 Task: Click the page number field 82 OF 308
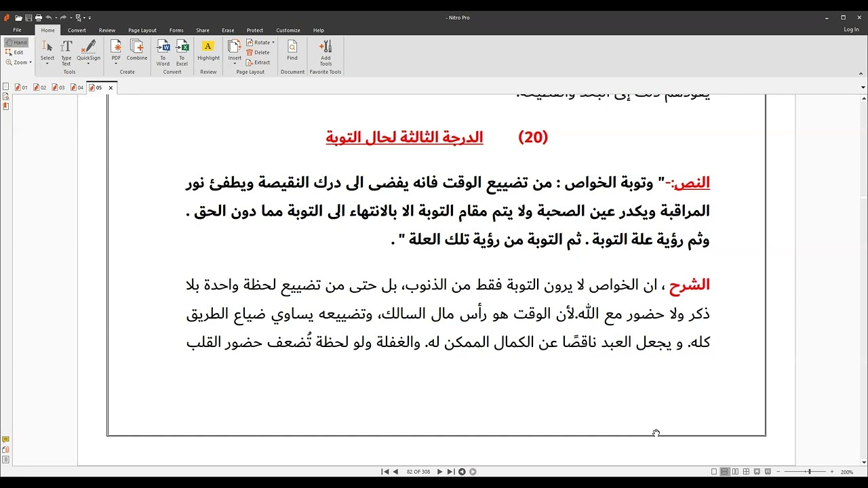[x=418, y=472]
